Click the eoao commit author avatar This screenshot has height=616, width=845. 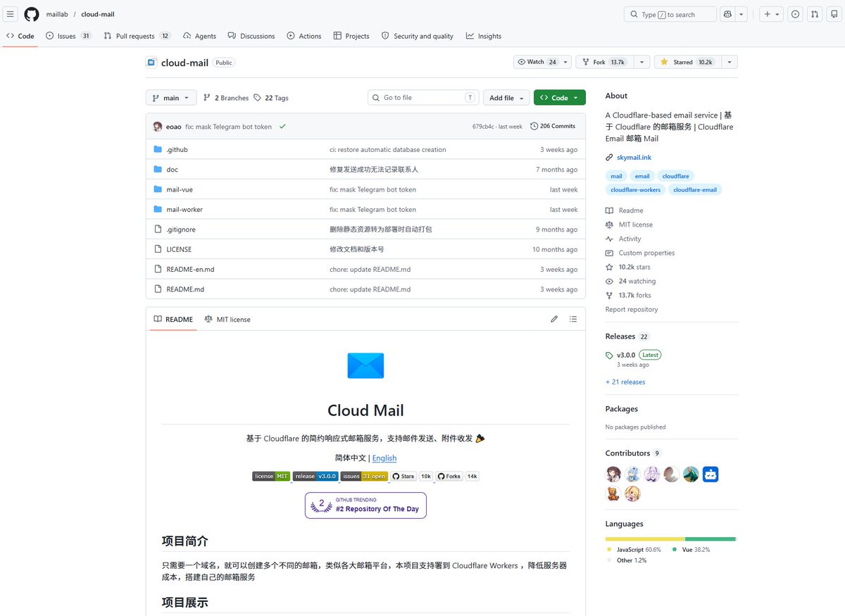pos(158,126)
